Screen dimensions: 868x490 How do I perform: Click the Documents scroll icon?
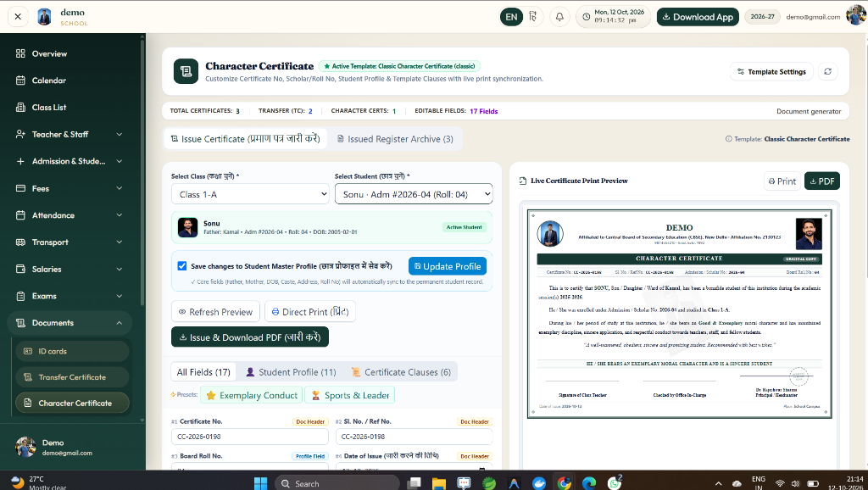tap(20, 323)
